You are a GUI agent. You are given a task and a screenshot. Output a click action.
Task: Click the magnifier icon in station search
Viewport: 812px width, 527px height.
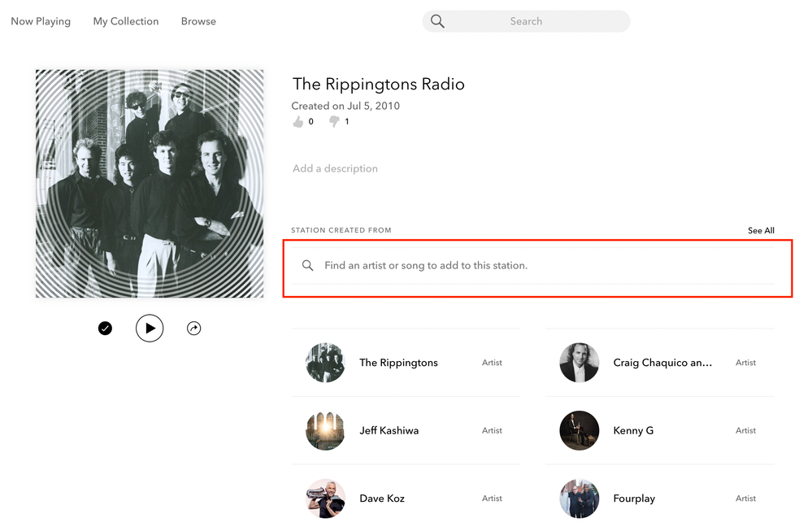[308, 266]
